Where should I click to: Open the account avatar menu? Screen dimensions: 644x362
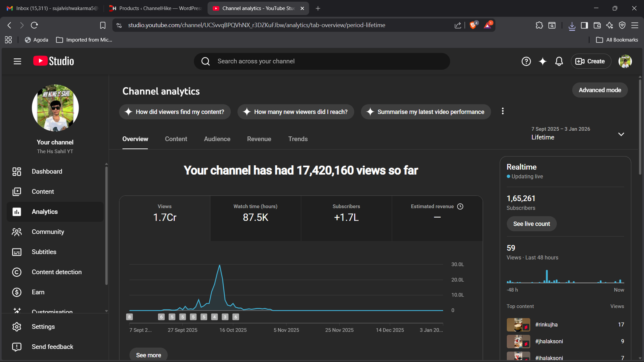[x=625, y=61]
